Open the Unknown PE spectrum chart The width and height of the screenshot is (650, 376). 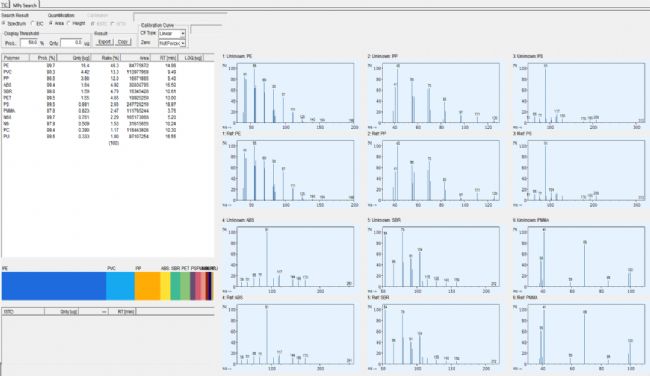point(289,93)
